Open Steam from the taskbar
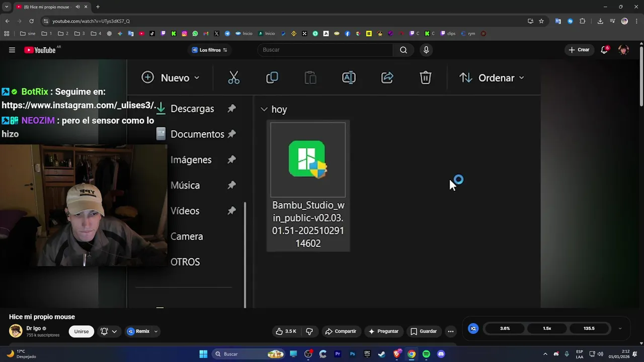The width and height of the screenshot is (644, 362). pyautogui.click(x=382, y=354)
